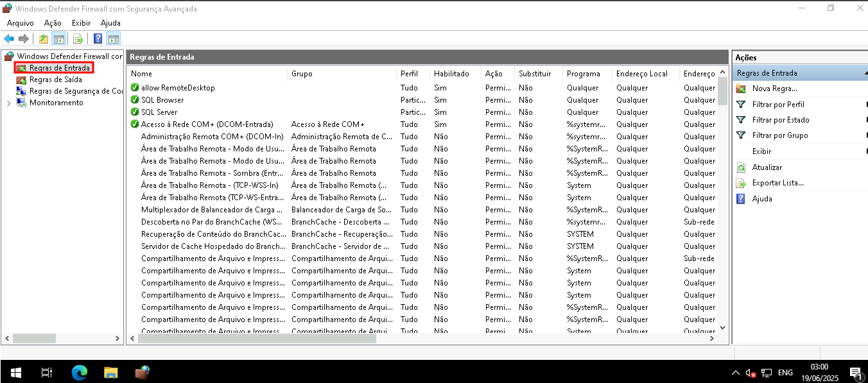Show hidden icons in the system tray
868x383 pixels.
736,373
